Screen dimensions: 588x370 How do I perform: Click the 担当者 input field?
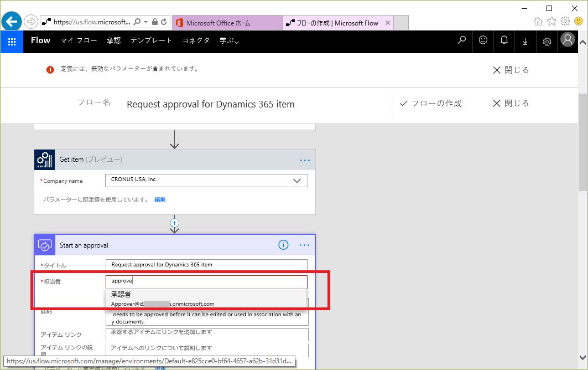tap(207, 281)
